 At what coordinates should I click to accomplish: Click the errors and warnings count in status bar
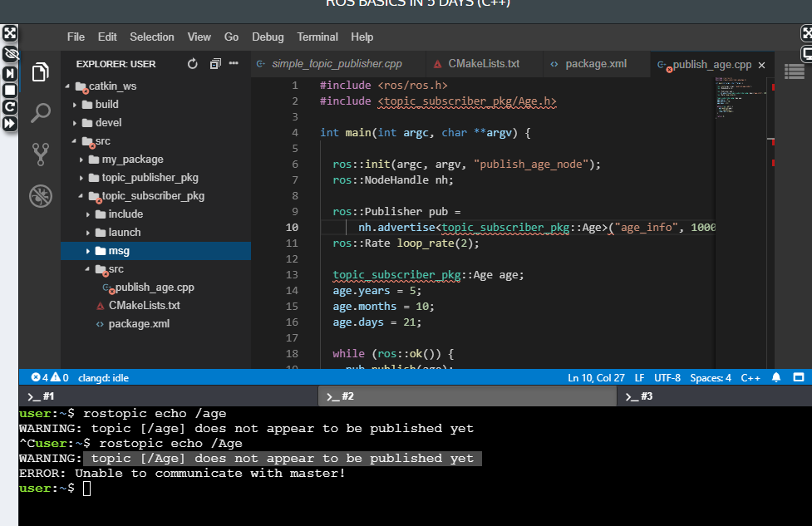(x=50, y=377)
